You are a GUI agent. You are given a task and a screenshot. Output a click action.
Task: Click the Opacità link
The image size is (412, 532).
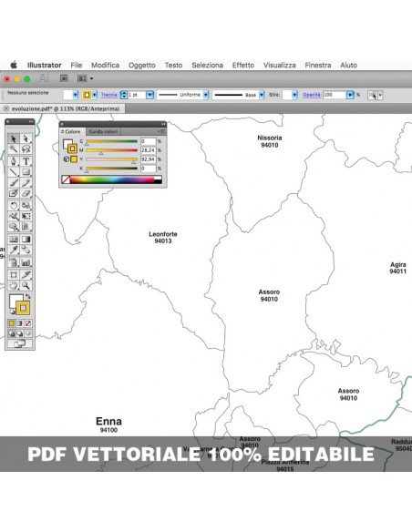tap(312, 95)
